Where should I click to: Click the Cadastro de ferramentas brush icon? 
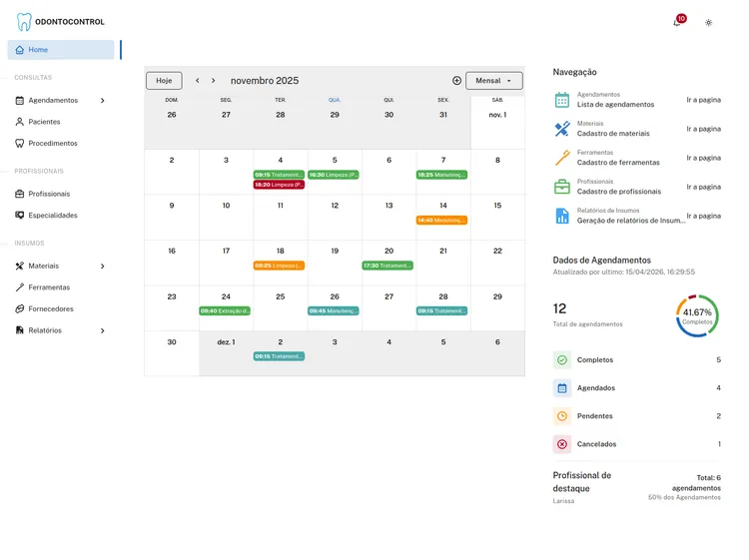point(562,158)
